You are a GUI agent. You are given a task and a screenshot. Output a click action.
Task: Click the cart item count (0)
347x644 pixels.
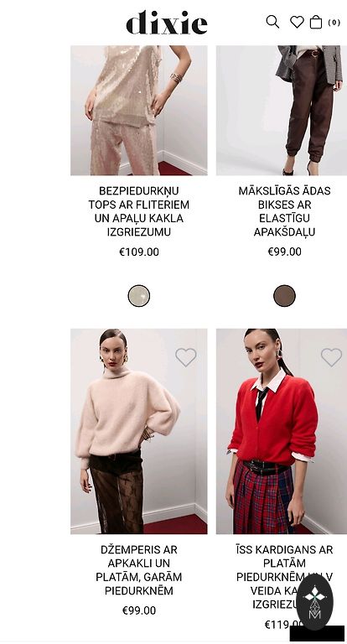[x=334, y=22]
